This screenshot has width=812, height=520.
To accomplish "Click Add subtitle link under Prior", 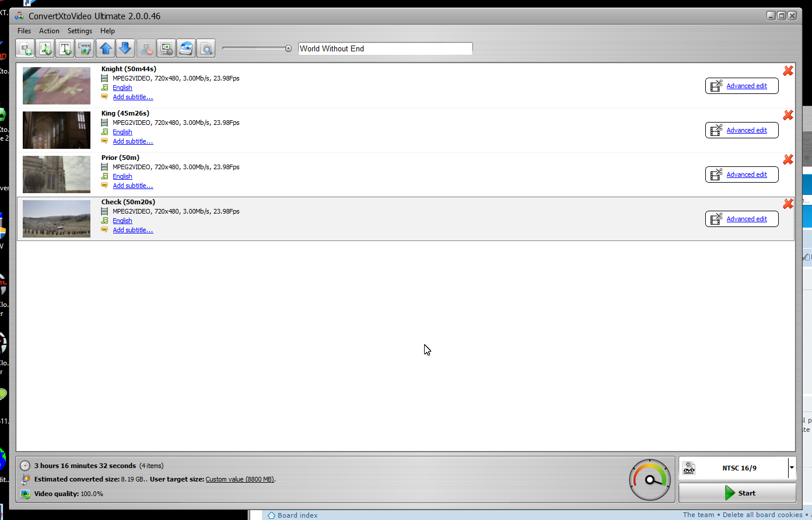I will (x=133, y=186).
